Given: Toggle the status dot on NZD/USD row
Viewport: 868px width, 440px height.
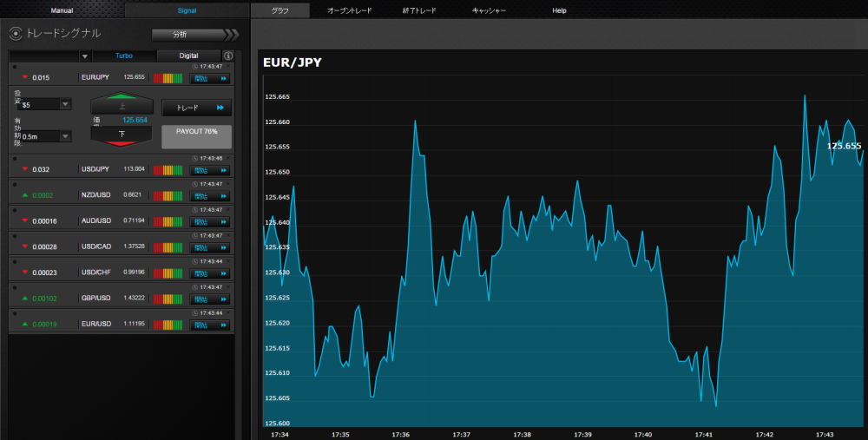Looking at the screenshot, I should tap(15, 184).
